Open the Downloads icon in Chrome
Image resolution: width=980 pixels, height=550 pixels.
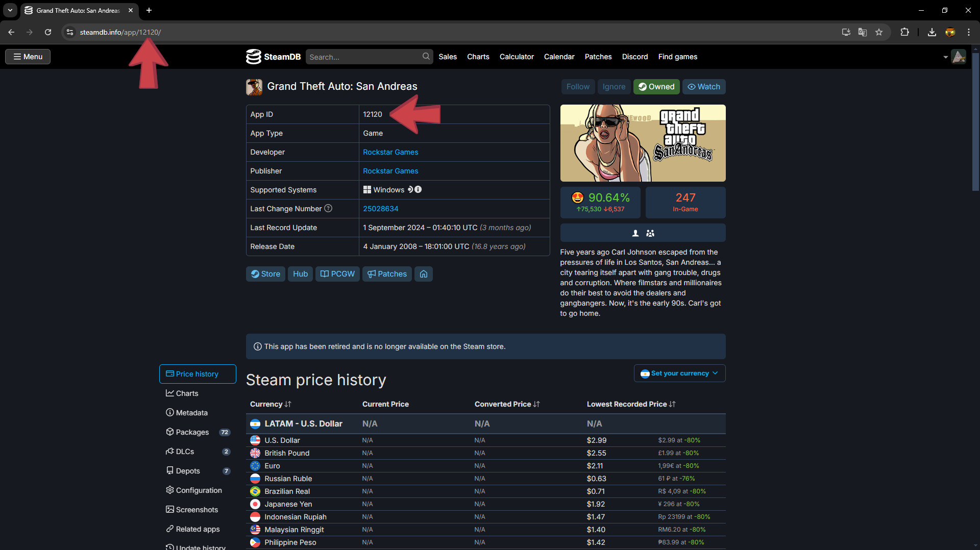tap(932, 32)
